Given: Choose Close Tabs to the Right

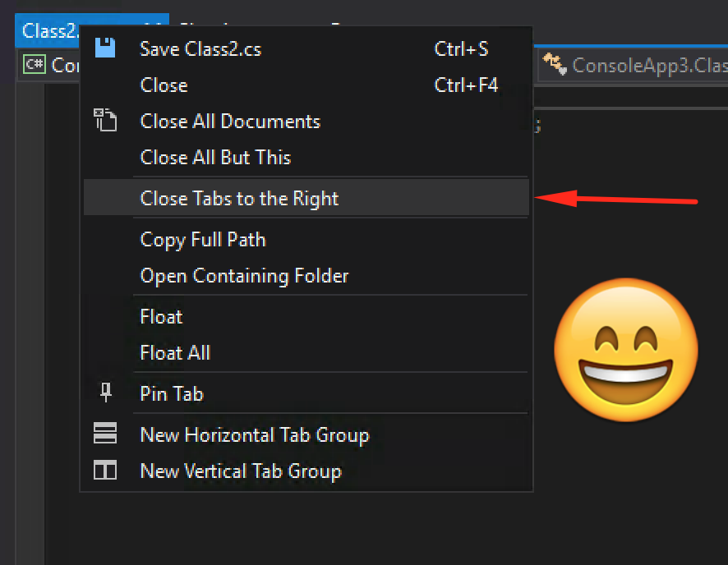Looking at the screenshot, I should click(x=238, y=198).
